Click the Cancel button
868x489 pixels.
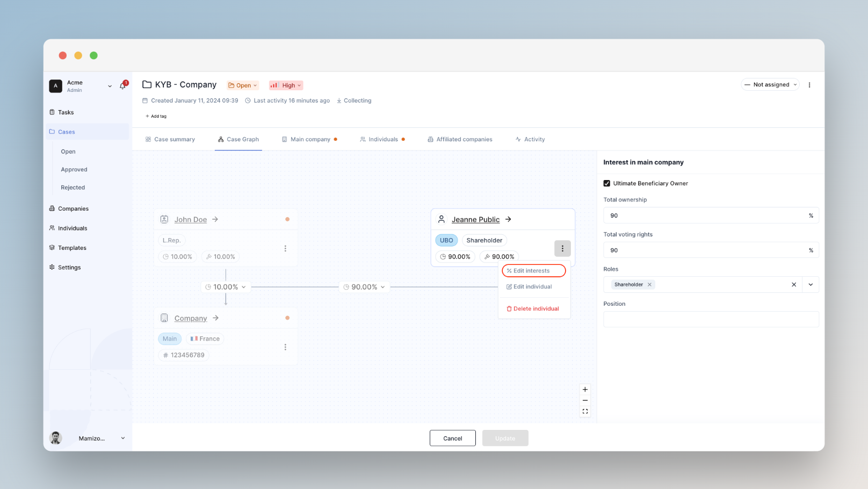[x=452, y=438]
